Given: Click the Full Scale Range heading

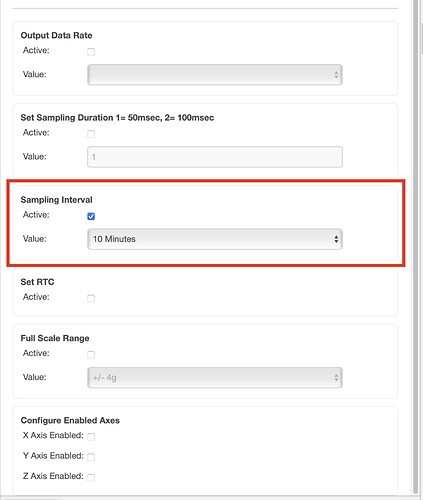Looking at the screenshot, I should [55, 338].
